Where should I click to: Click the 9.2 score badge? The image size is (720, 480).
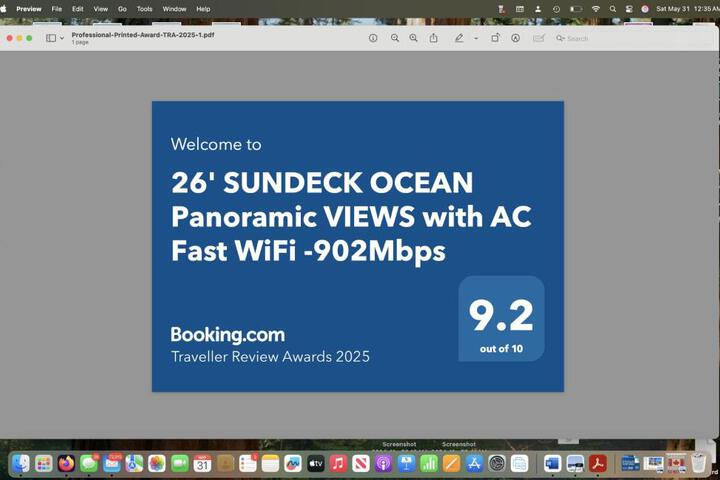pyautogui.click(x=501, y=318)
